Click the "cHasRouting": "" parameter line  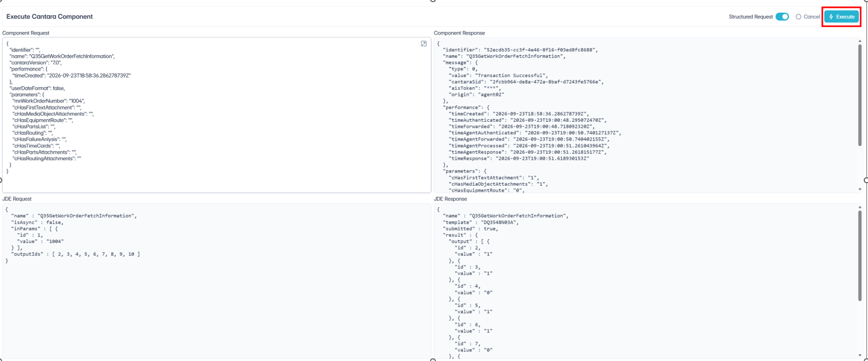point(33,133)
